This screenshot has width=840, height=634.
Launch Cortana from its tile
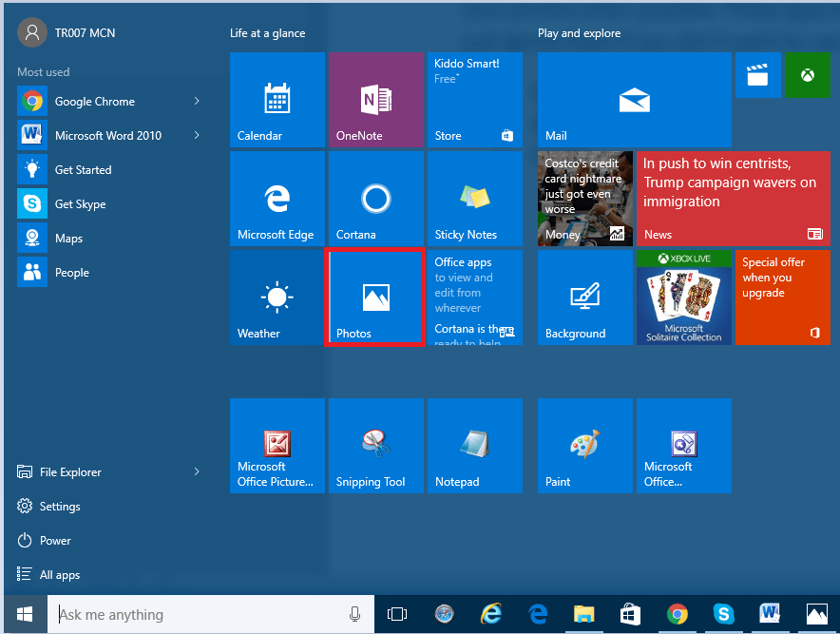coord(375,199)
